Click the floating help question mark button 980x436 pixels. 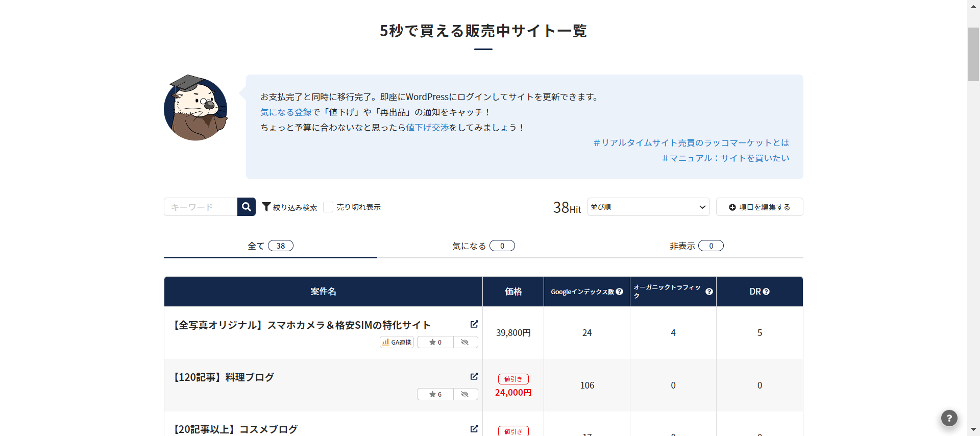coord(949,418)
